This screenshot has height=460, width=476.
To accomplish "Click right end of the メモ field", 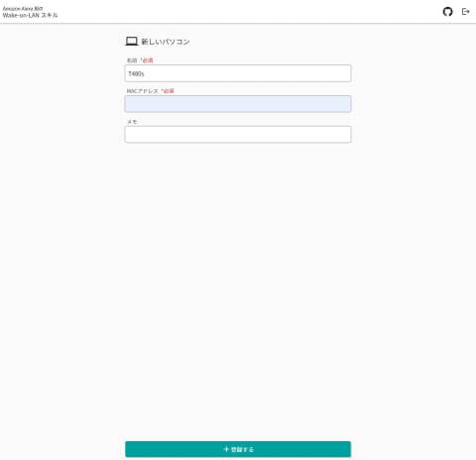I will coord(345,135).
